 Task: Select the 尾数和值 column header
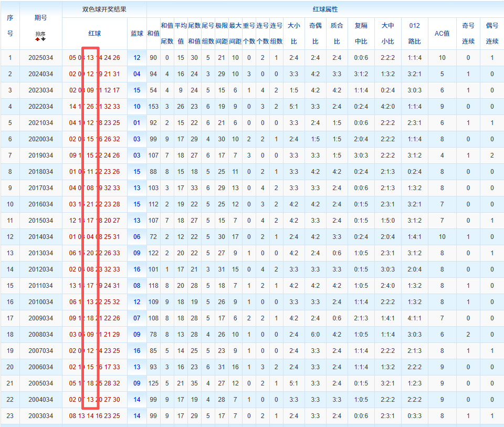[x=194, y=34]
